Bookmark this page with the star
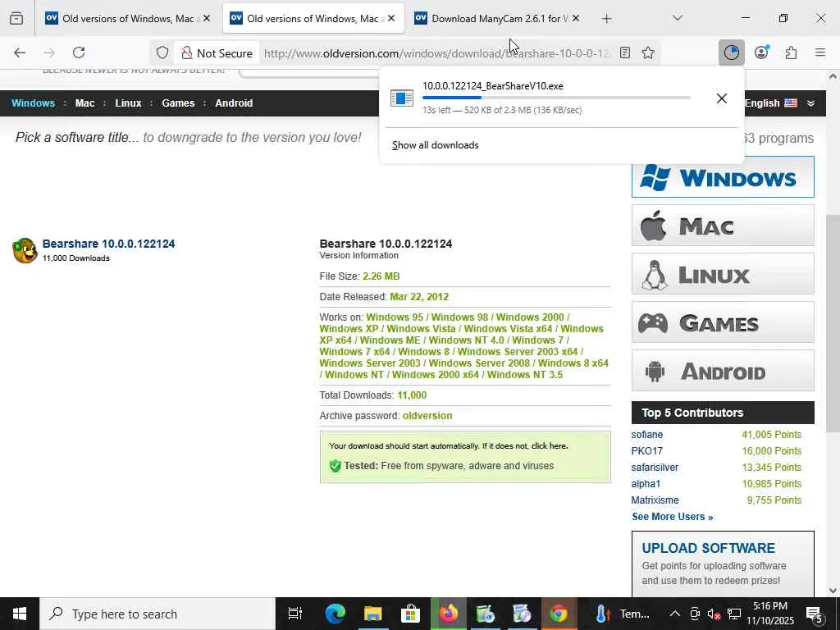 pos(648,52)
